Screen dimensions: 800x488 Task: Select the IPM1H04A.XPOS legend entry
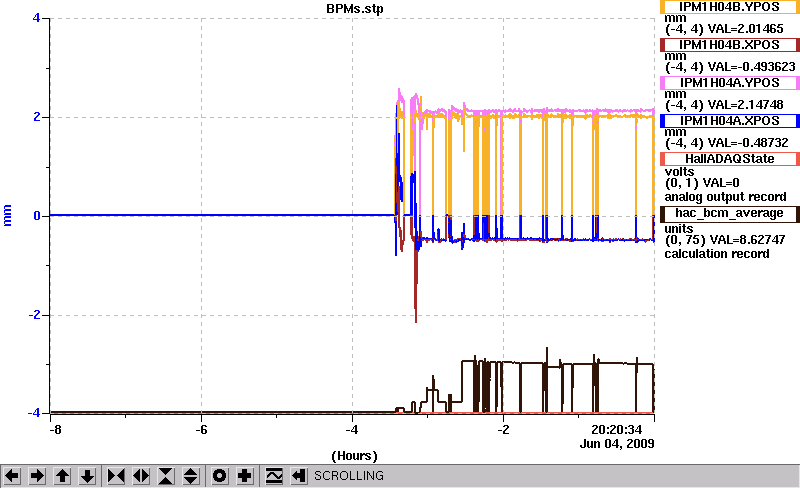pyautogui.click(x=730, y=120)
